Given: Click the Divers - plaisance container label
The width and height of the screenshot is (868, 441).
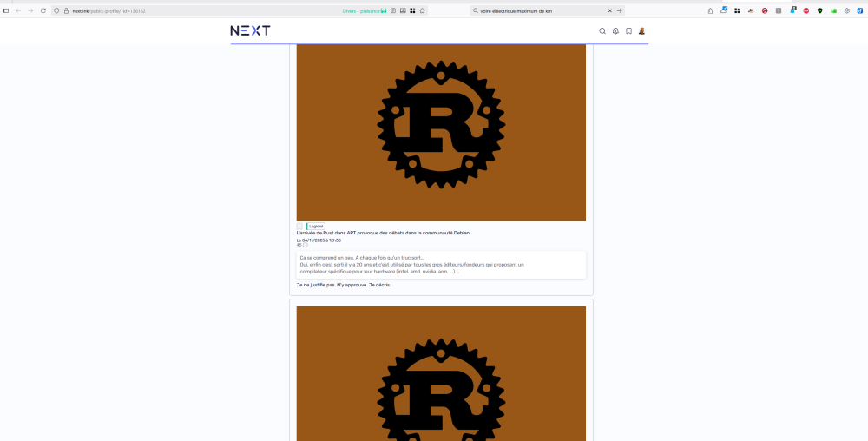Looking at the screenshot, I should click(361, 10).
